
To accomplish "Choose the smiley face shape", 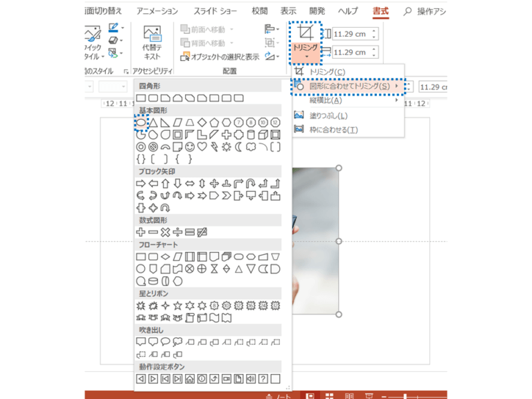I will click(x=190, y=147).
